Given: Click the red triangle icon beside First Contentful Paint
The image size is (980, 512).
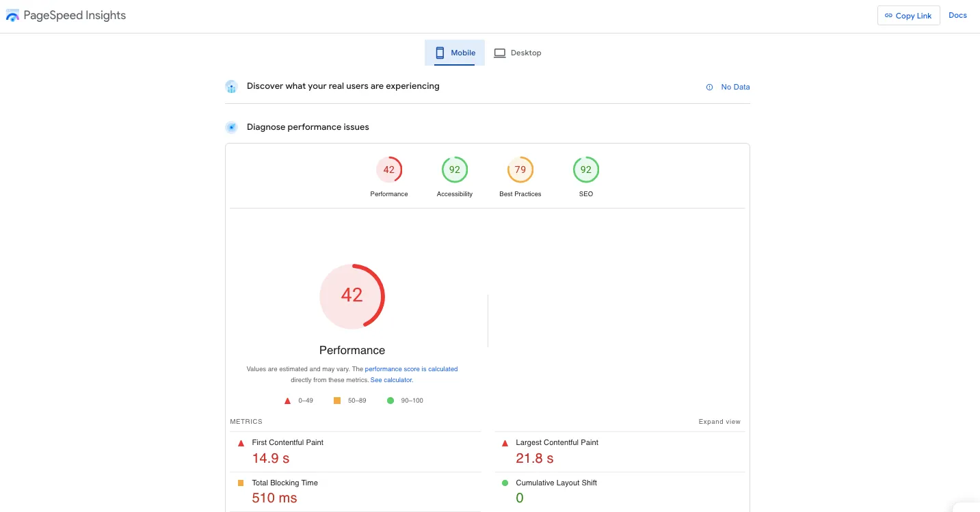Looking at the screenshot, I should pos(241,443).
